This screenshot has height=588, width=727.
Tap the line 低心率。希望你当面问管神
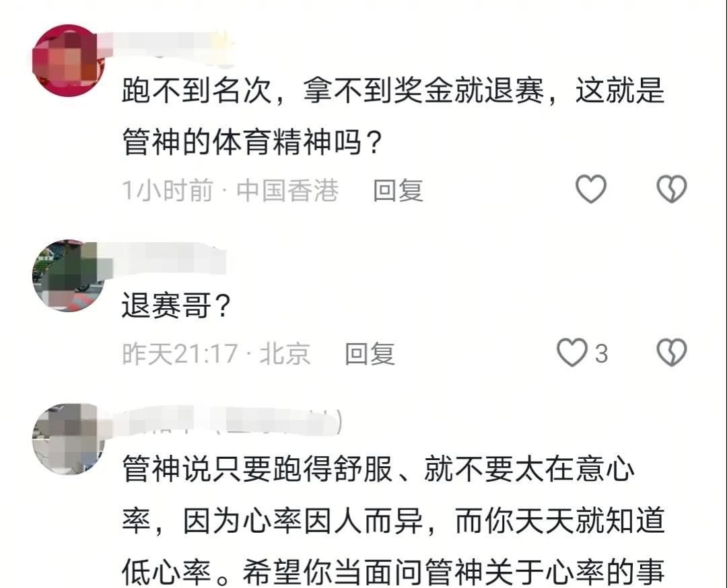pos(393,573)
